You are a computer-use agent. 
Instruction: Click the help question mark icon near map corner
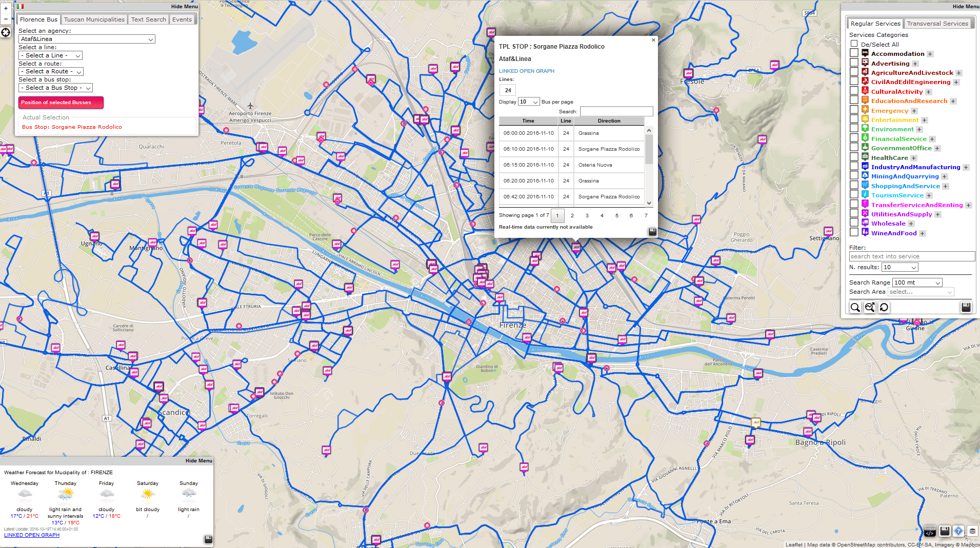958,532
